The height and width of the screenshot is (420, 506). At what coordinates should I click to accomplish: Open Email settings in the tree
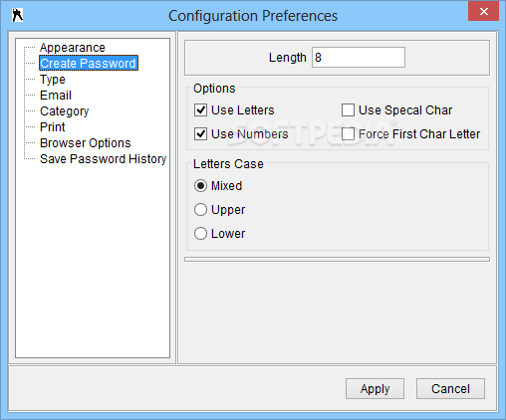click(56, 96)
